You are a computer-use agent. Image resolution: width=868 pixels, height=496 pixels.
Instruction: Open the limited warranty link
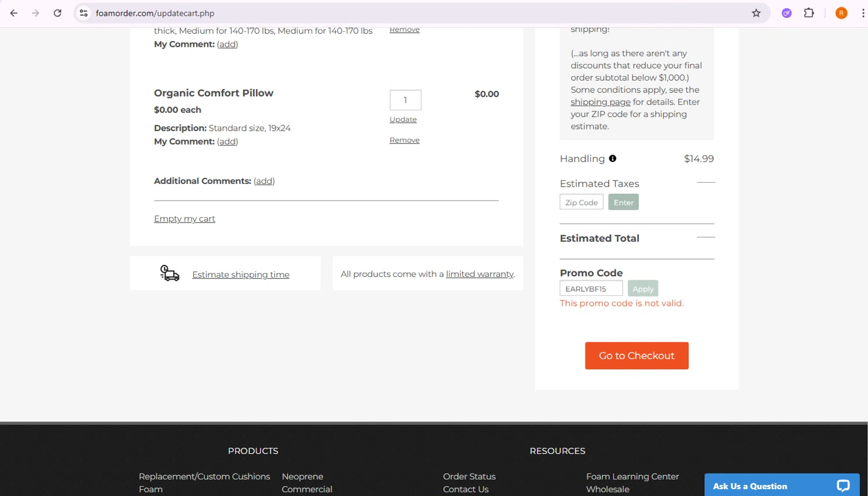(480, 274)
